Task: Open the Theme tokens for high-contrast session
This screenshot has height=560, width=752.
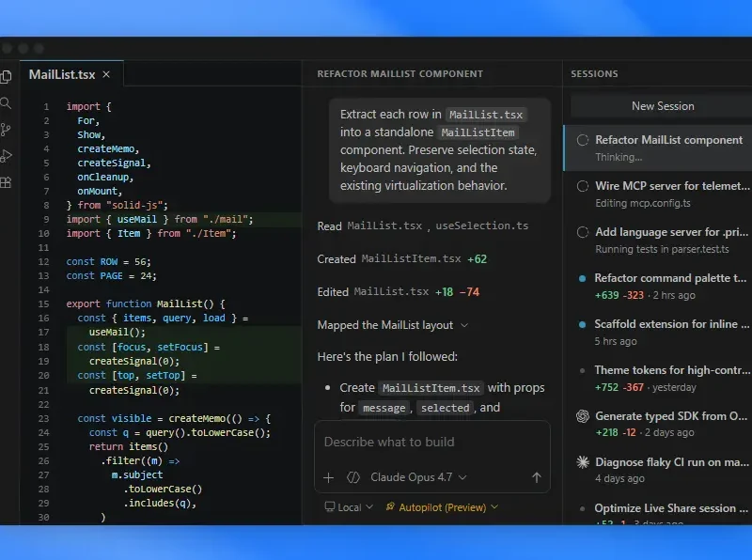Action: coord(658,379)
